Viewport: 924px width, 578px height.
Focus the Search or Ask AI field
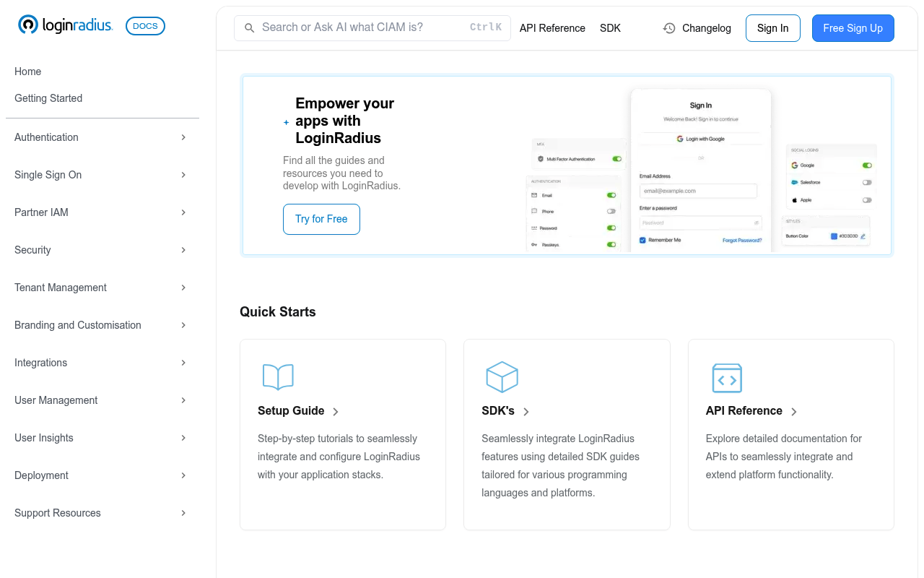372,28
